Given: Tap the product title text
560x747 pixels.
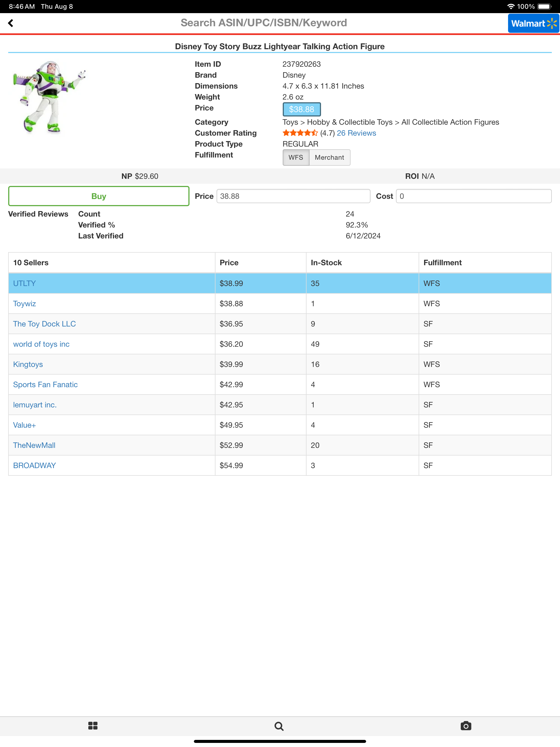Looking at the screenshot, I should tap(280, 46).
